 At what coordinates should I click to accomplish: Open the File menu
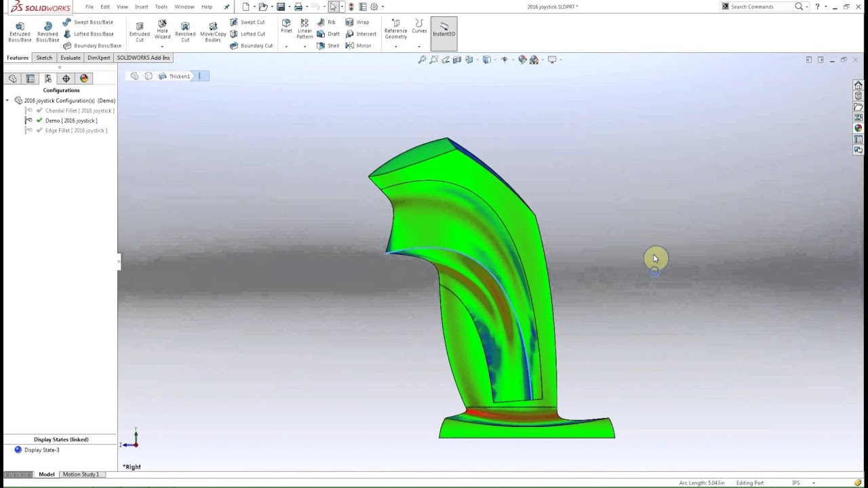[89, 7]
